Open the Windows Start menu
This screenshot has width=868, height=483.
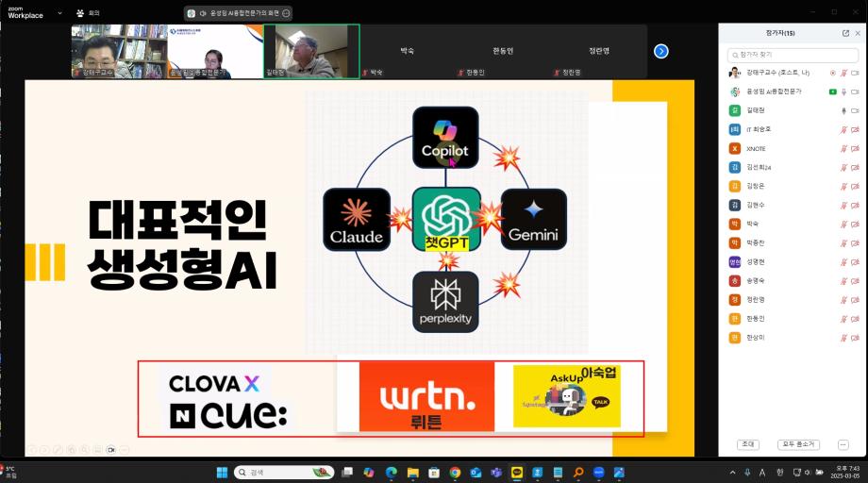(222, 473)
